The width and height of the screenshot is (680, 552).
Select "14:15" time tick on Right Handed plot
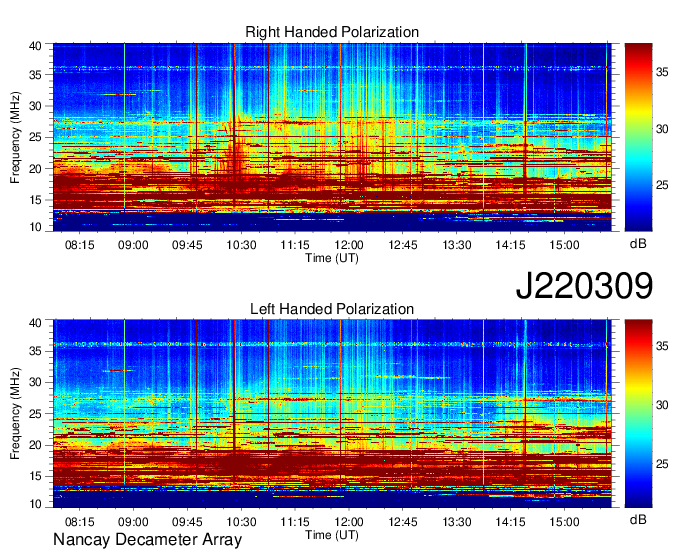coord(510,245)
